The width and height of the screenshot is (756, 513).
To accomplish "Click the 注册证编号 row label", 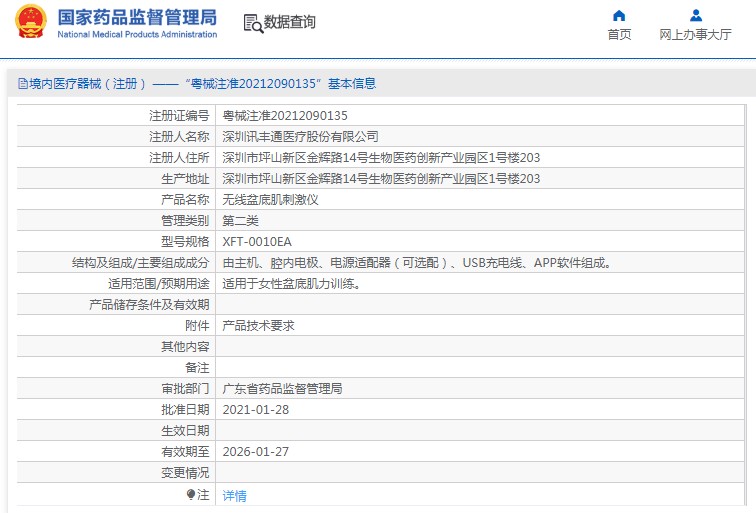I will click(179, 116).
